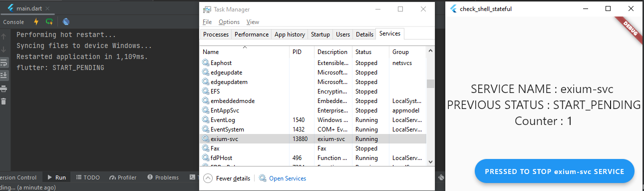This screenshot has width=644, height=191.
Task: Click the print icon in the console gutter
Action: coord(3,88)
